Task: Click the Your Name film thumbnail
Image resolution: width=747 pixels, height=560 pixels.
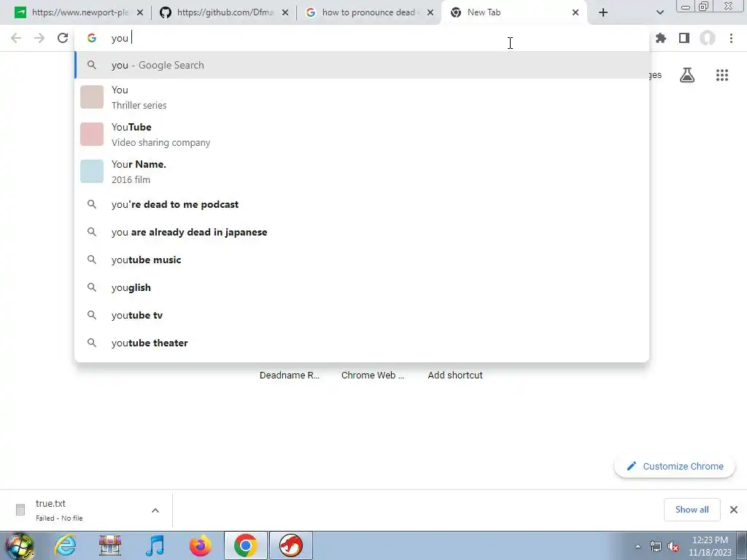Action: click(91, 171)
